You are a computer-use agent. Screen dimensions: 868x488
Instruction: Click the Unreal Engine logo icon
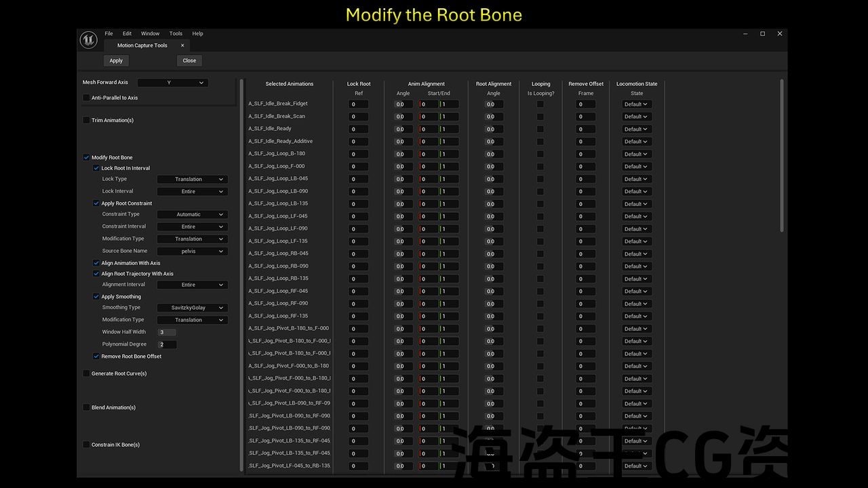pos(89,40)
